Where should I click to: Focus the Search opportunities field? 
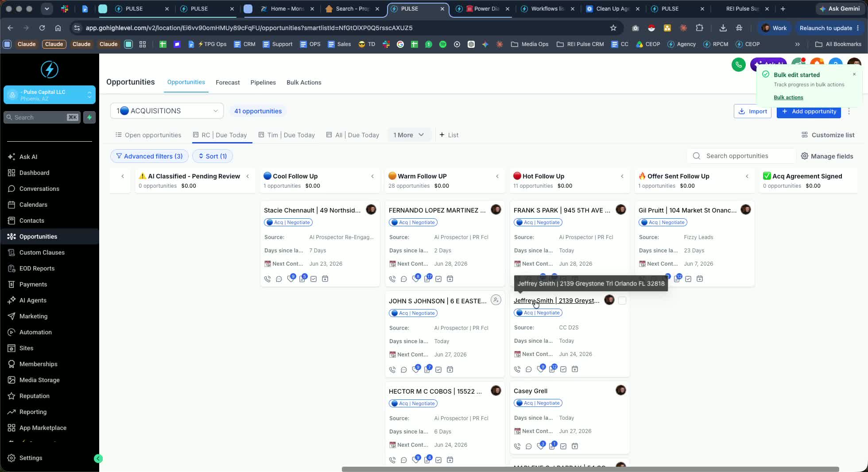click(x=741, y=156)
